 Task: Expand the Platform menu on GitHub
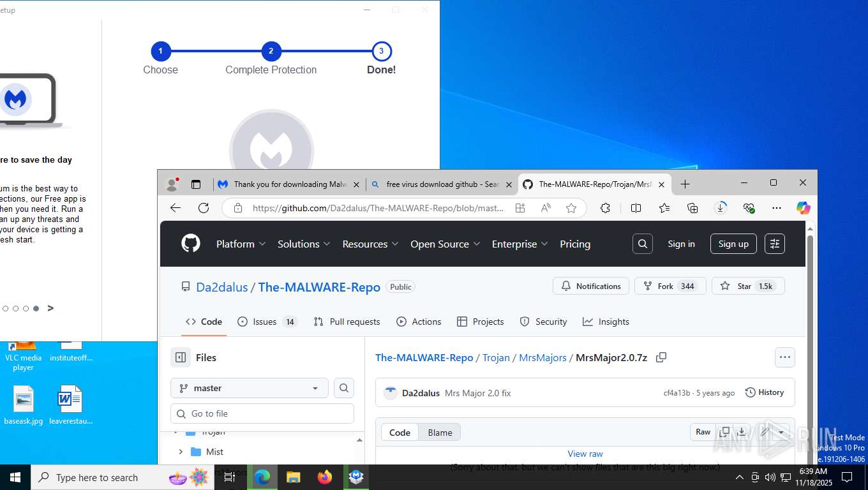pos(241,244)
